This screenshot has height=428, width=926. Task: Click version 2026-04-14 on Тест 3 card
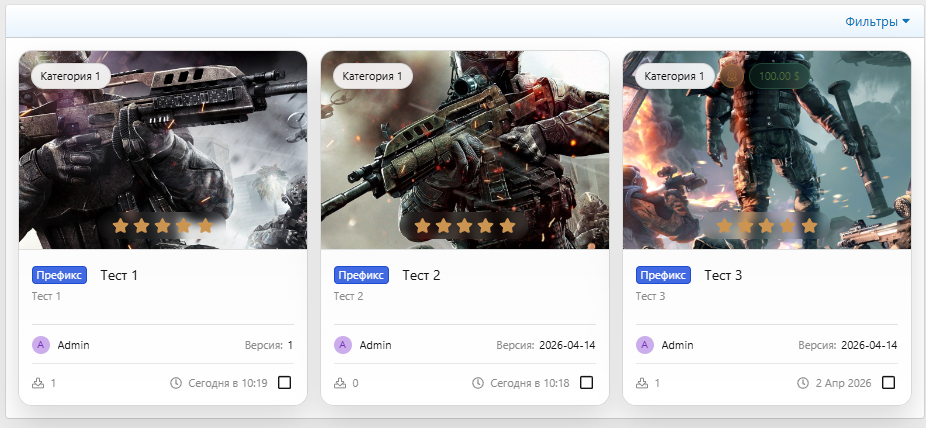(869, 345)
